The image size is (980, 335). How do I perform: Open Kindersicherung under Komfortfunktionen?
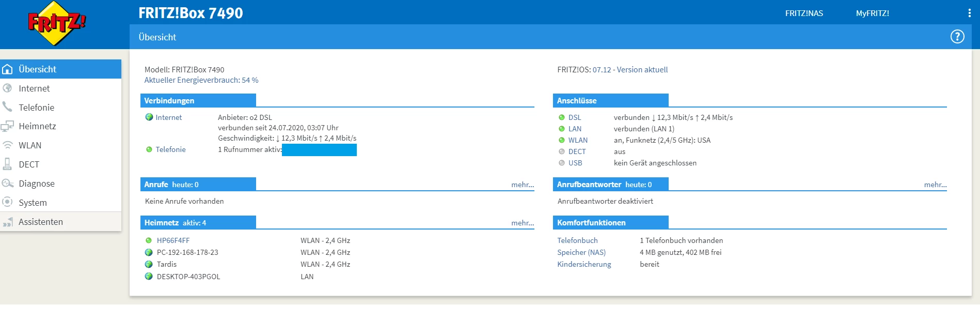pyautogui.click(x=584, y=264)
